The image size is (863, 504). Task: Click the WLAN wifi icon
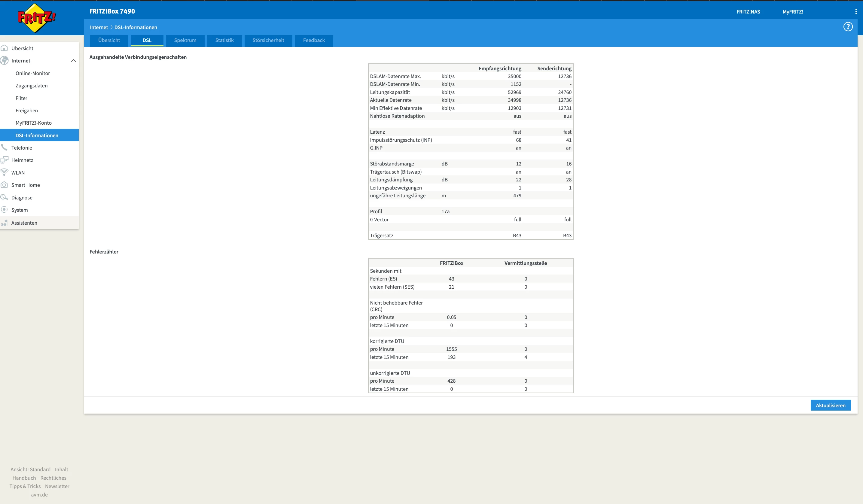pyautogui.click(x=5, y=172)
